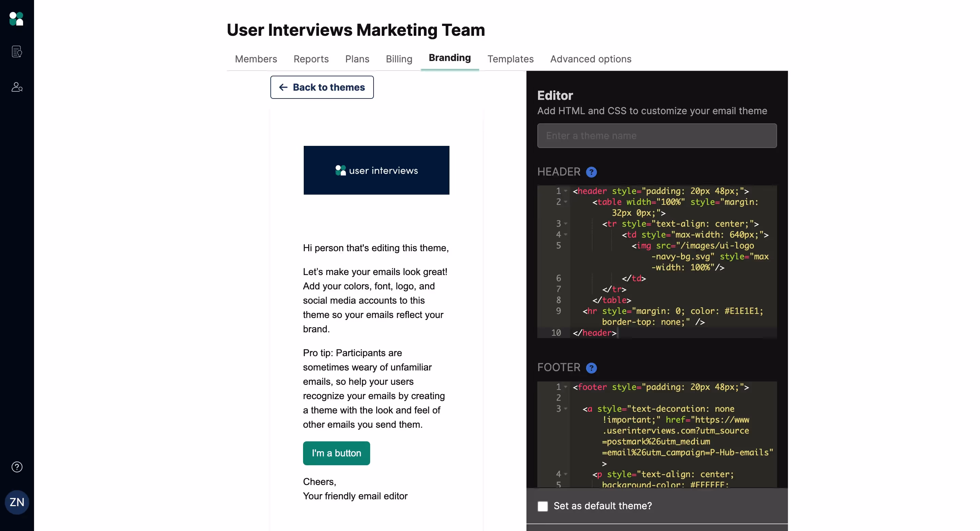Image resolution: width=980 pixels, height=531 pixels.
Task: Open the Billing tab
Action: coord(399,59)
